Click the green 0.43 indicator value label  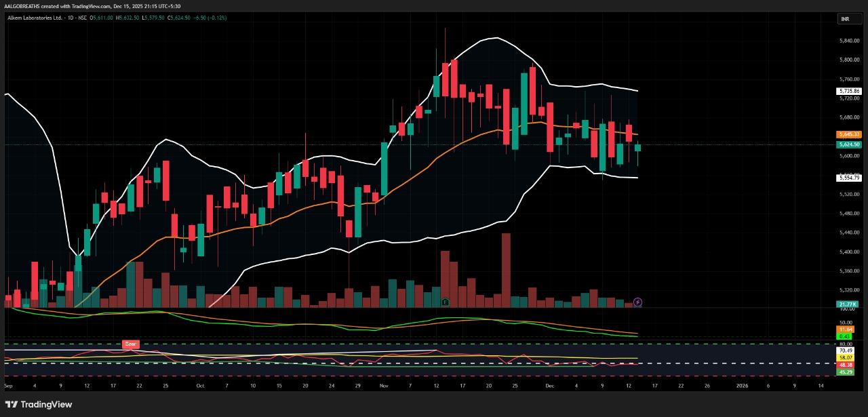(846, 336)
